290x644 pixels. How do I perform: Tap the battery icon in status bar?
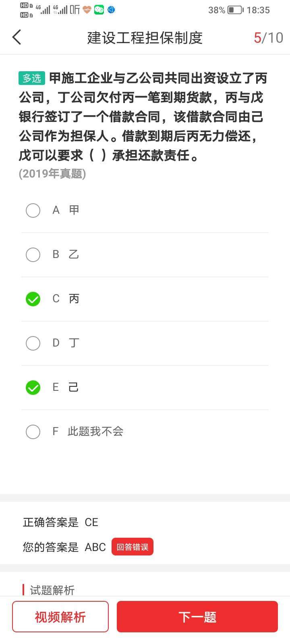pyautogui.click(x=235, y=10)
